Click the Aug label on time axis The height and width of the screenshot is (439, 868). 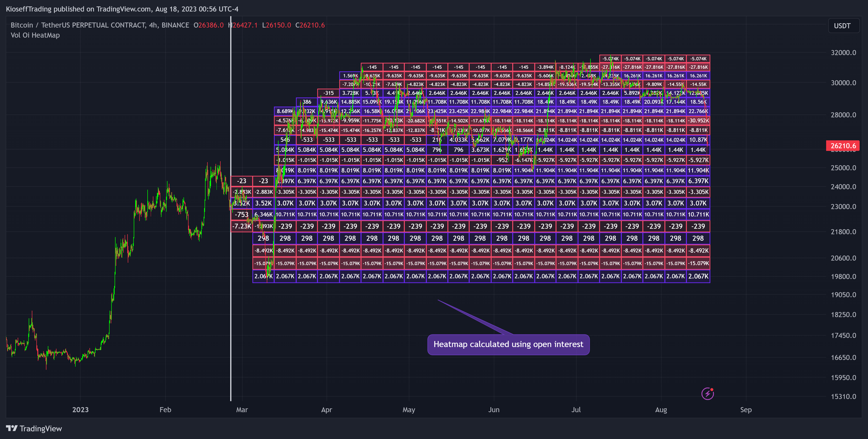pyautogui.click(x=661, y=410)
